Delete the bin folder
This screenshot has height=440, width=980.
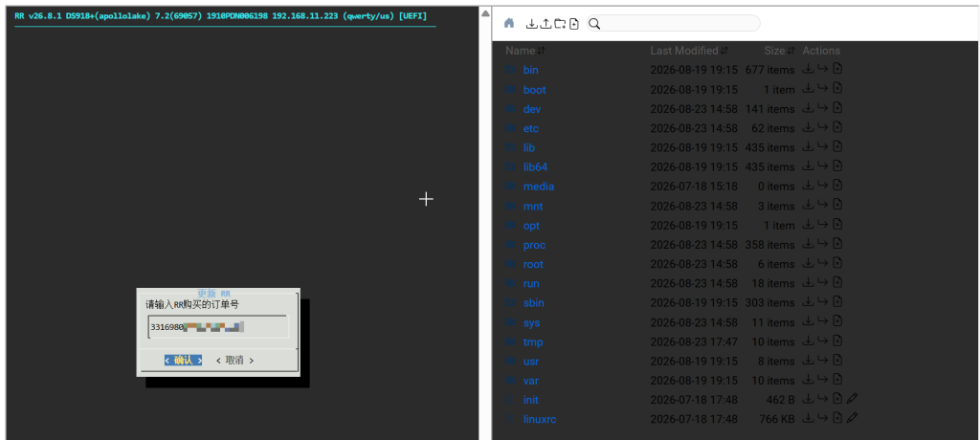click(x=837, y=69)
